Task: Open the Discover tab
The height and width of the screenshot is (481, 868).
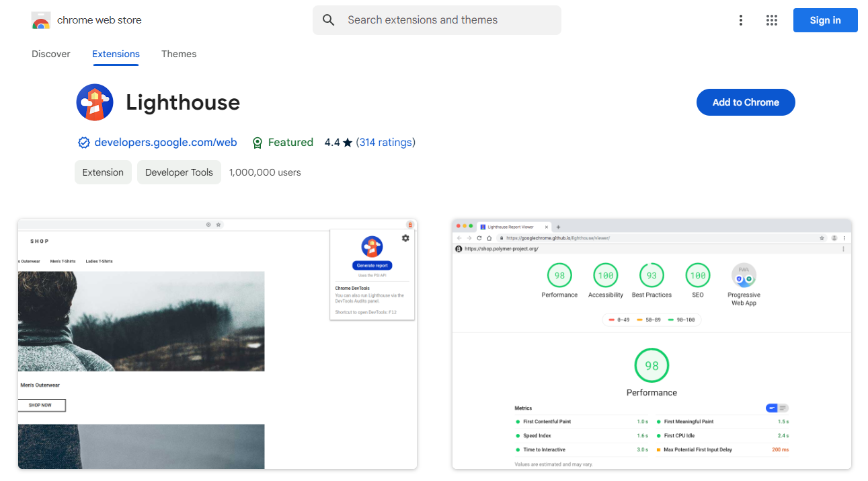Action: click(x=51, y=54)
